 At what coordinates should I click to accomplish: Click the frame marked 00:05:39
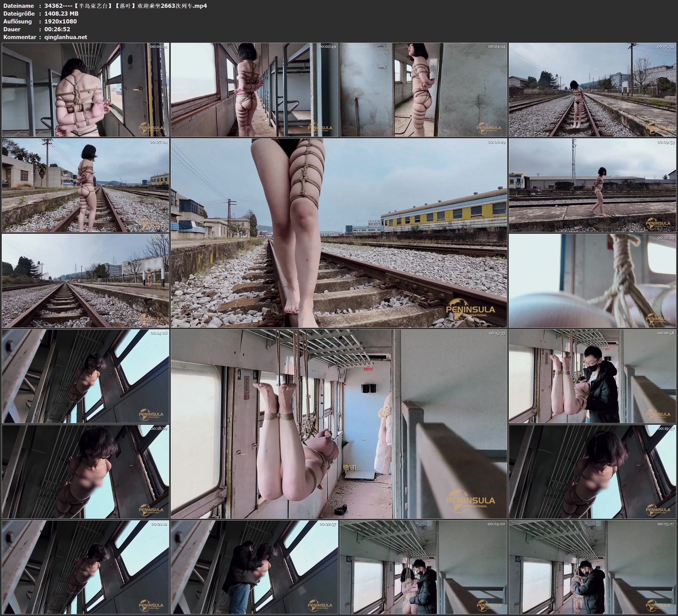coord(592,89)
